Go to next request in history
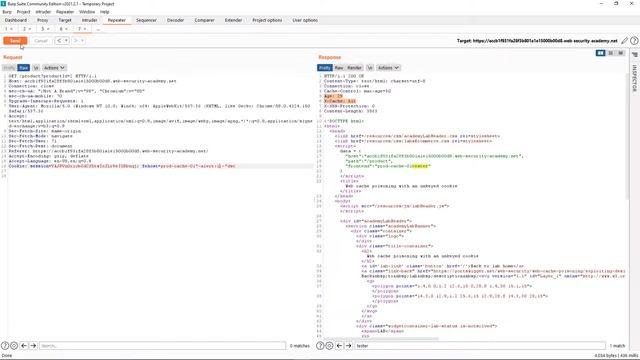640x360 pixels. (x=76, y=41)
